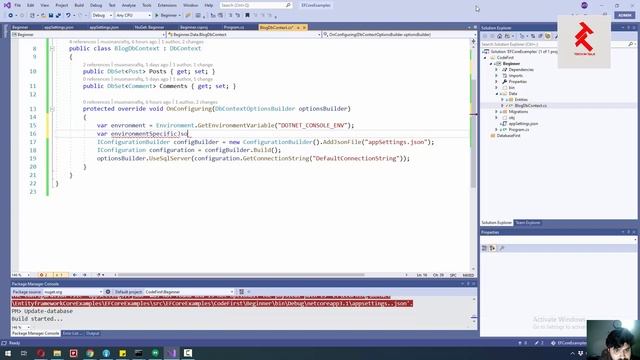
Task: Collapse the Data folder node
Action: pos(497,93)
